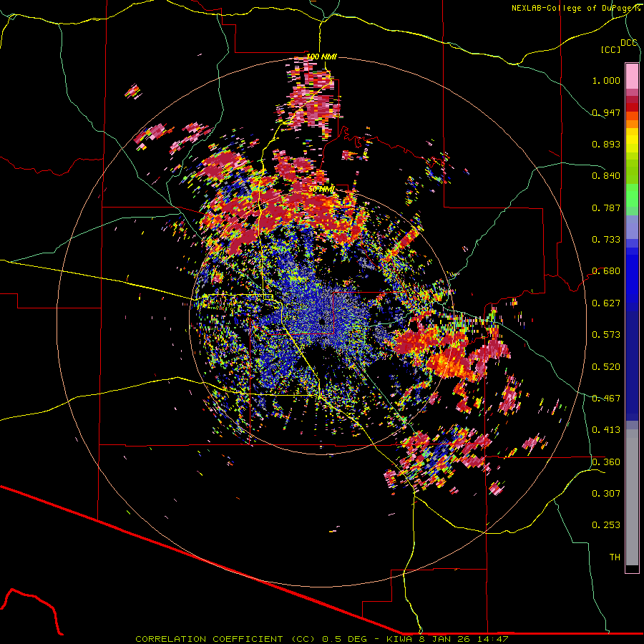Viewport: 644px width, 644px height.
Task: Click the 0.947 scale value
Action: click(x=606, y=112)
